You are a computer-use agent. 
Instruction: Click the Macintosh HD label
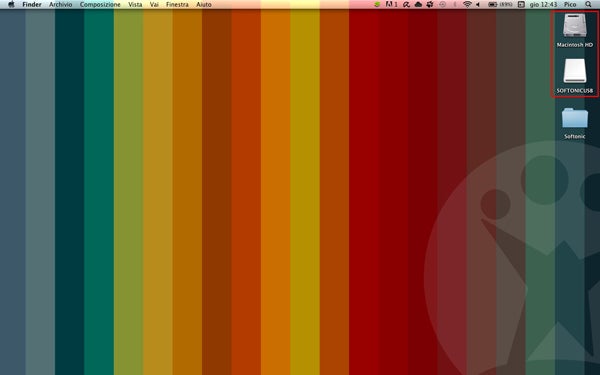pos(575,45)
